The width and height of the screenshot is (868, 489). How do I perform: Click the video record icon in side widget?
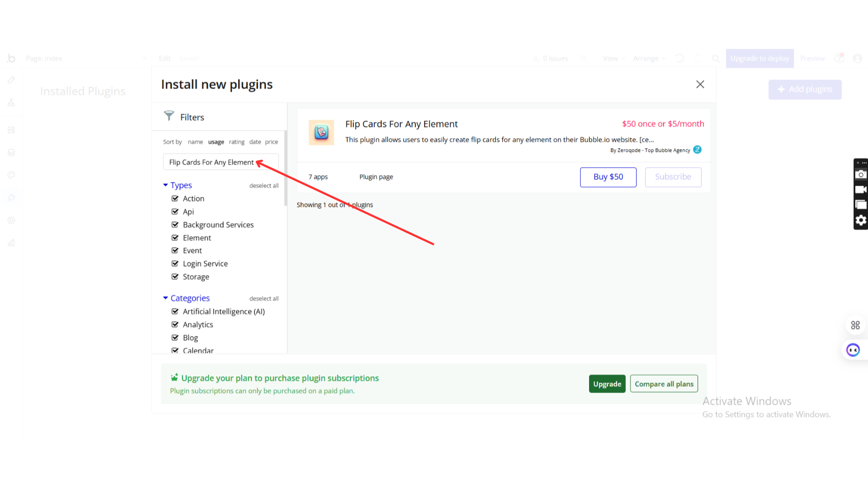coord(861,189)
